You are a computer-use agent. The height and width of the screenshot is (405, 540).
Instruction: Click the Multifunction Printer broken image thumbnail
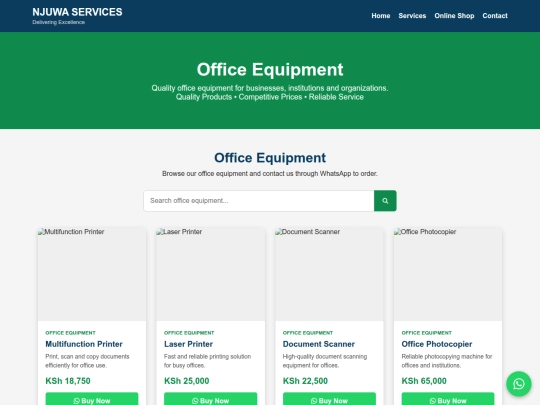(x=92, y=274)
